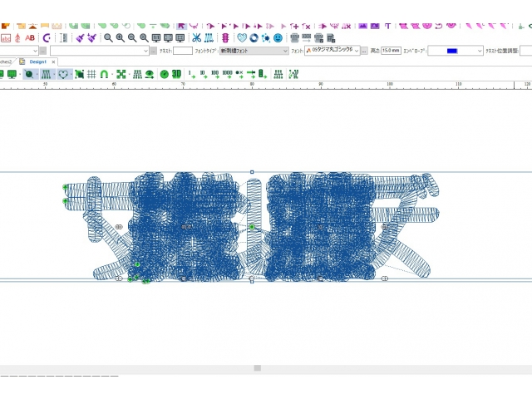532x399 pixels.
Task: Open the フォントタイプ dropdown
Action: pyautogui.click(x=254, y=51)
